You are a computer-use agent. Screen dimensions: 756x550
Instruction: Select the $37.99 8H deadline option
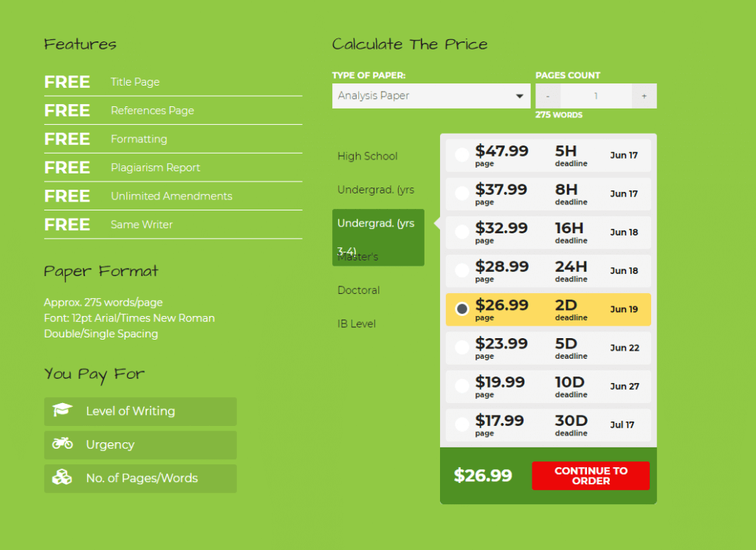pos(549,193)
